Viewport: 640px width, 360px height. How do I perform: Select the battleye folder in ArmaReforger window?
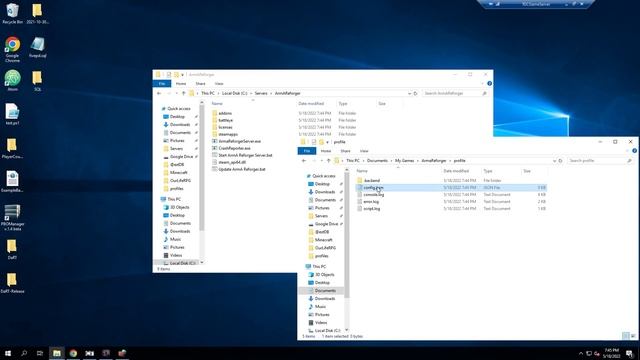tap(225, 120)
